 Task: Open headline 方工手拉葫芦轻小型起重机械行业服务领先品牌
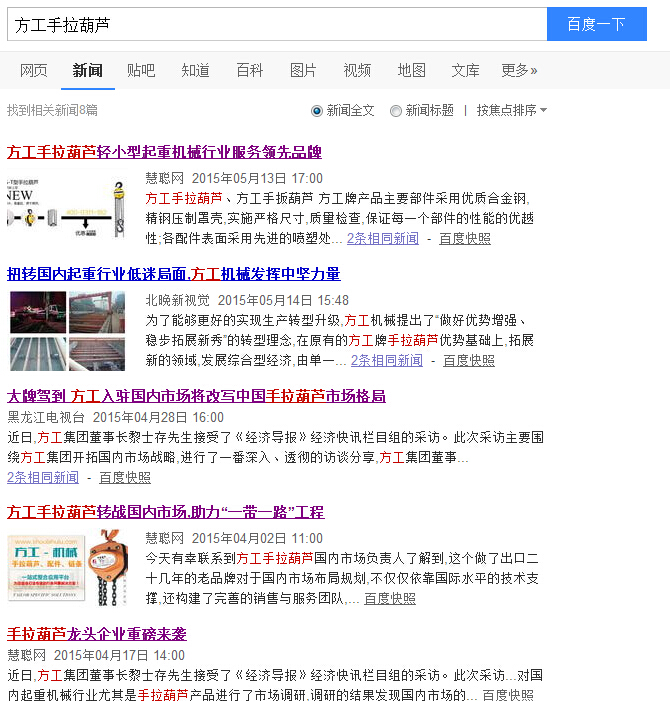click(164, 152)
